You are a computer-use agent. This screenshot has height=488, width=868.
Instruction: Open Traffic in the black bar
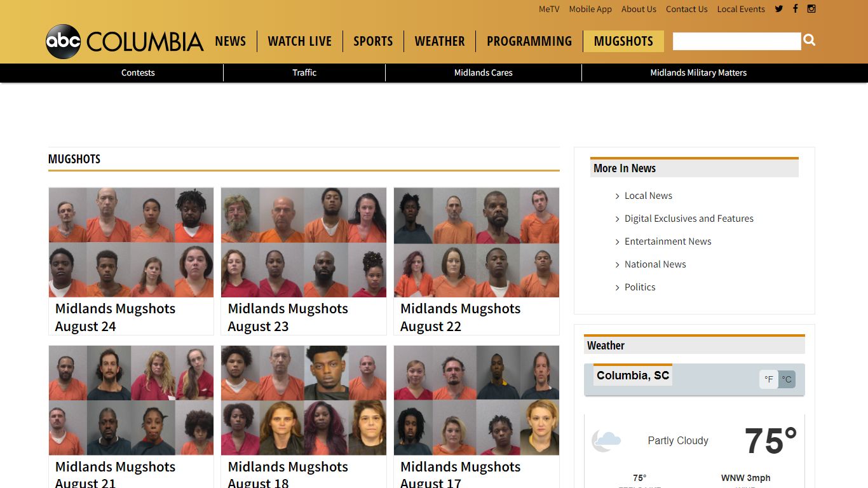(304, 72)
